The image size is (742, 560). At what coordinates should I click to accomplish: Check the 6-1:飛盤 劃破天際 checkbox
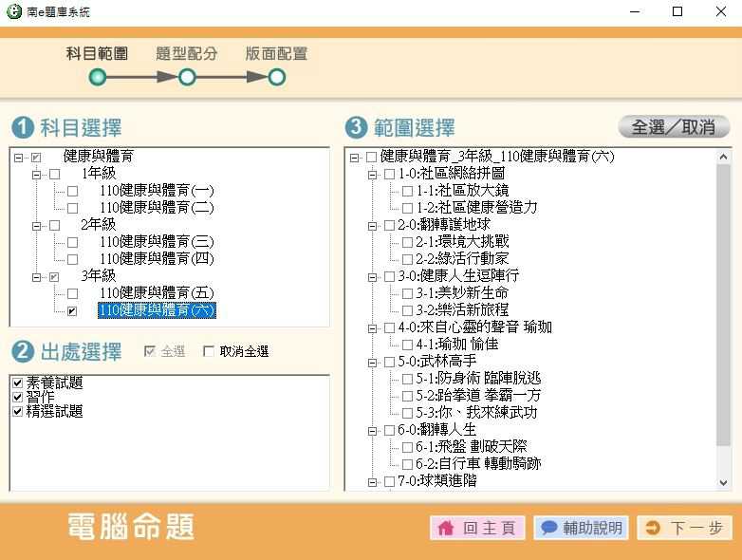coord(407,447)
